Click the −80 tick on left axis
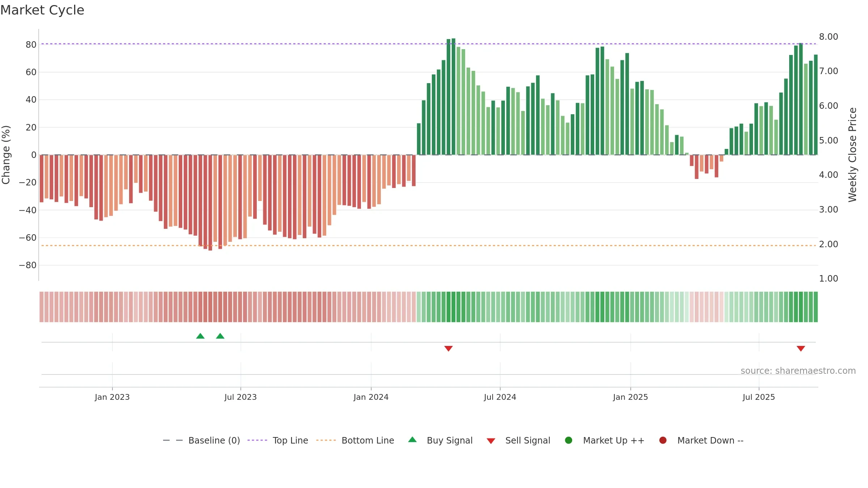The width and height of the screenshot is (868, 488). pos(28,265)
